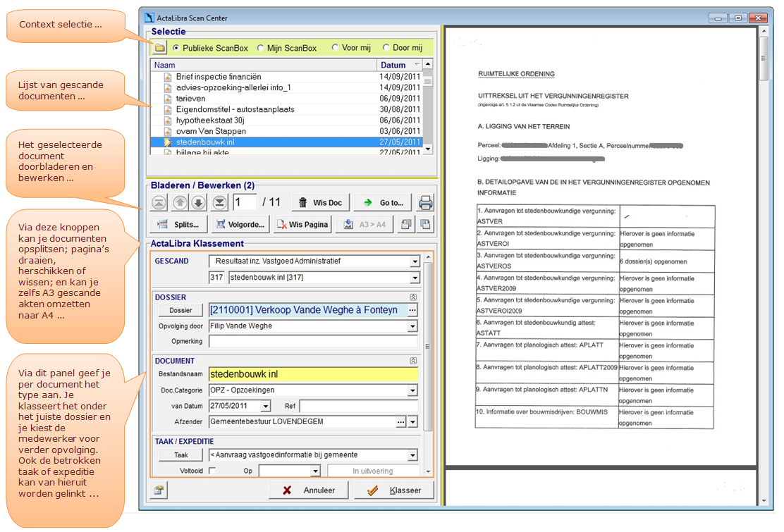
Task: Open the stedenbouwk inl [317] dropdown
Action: tap(415, 278)
